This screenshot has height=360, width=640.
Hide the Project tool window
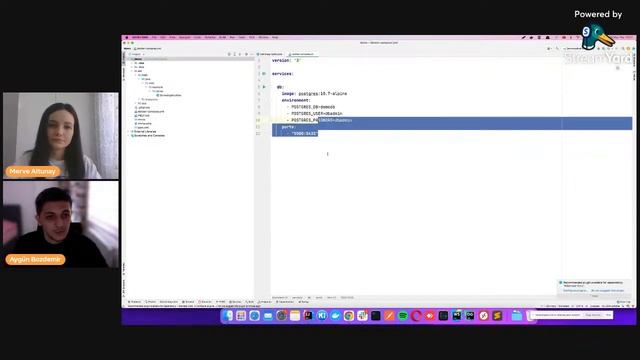coord(251,54)
